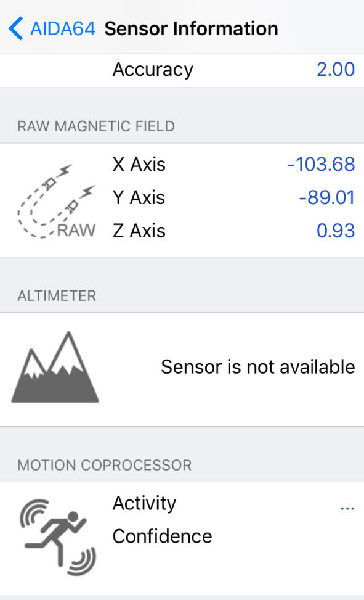Viewport: 364px width, 600px height.
Task: Tap the altimeter mountain icon
Action: point(55,368)
